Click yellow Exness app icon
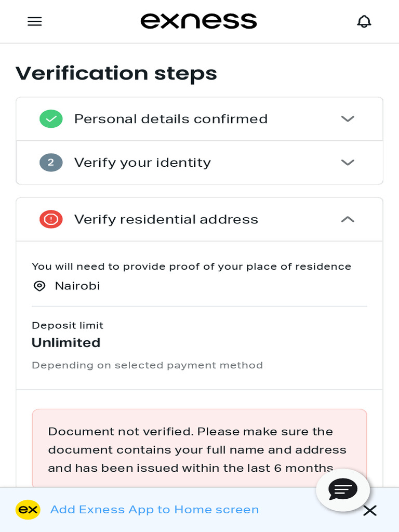Image resolution: width=399 pixels, height=532 pixels. (x=28, y=510)
